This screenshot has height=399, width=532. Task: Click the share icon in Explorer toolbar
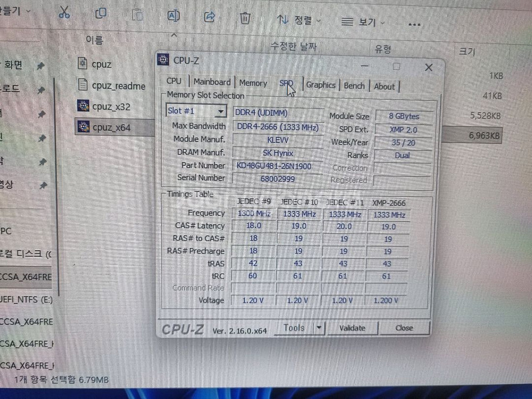(209, 17)
